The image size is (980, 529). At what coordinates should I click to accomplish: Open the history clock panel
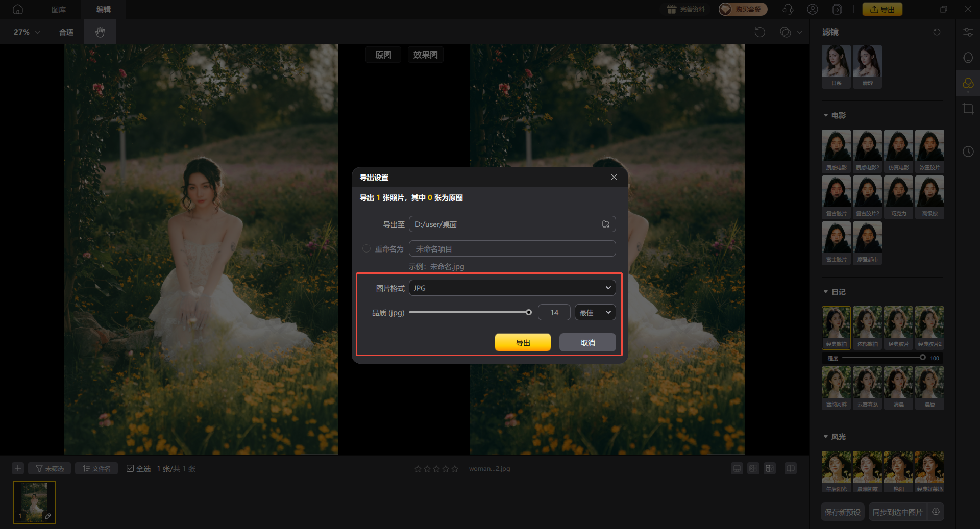[x=968, y=152]
